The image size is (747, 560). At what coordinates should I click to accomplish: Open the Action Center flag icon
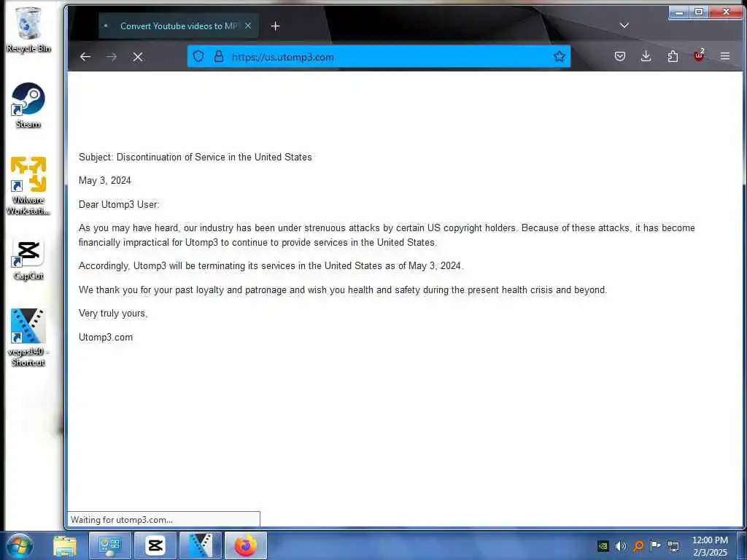point(656,545)
